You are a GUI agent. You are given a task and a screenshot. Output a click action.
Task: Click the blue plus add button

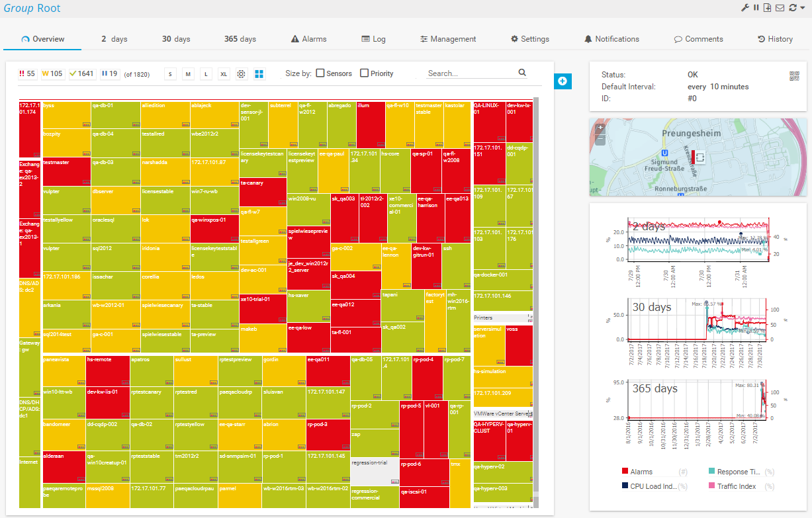point(563,81)
